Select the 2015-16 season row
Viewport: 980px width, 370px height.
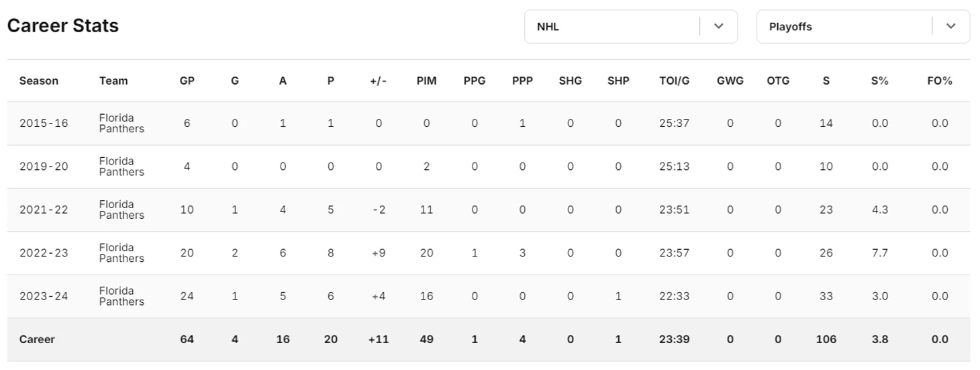[44, 124]
